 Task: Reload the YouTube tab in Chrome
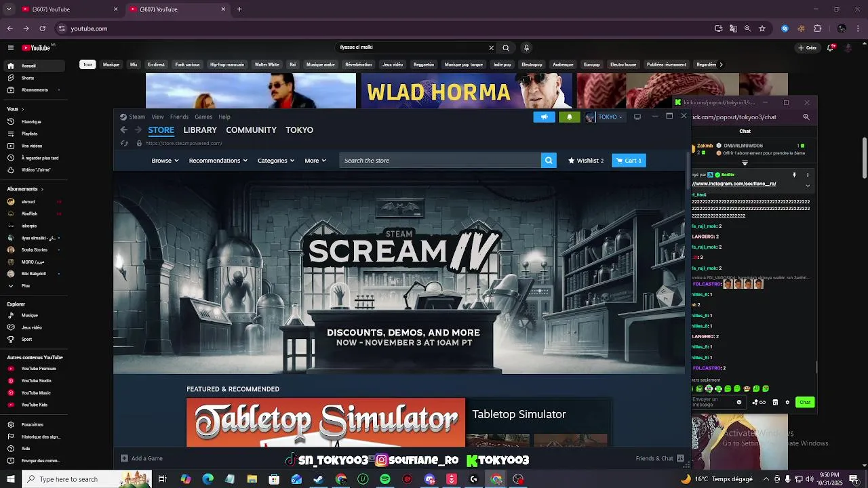coord(42,28)
